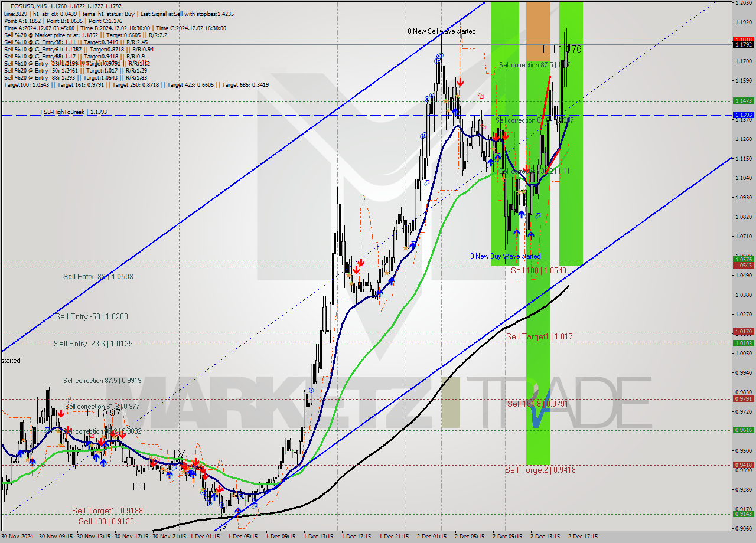The height and width of the screenshot is (543, 756).
Task: Click the 0.9060 price scale value
Action: coord(743,529)
